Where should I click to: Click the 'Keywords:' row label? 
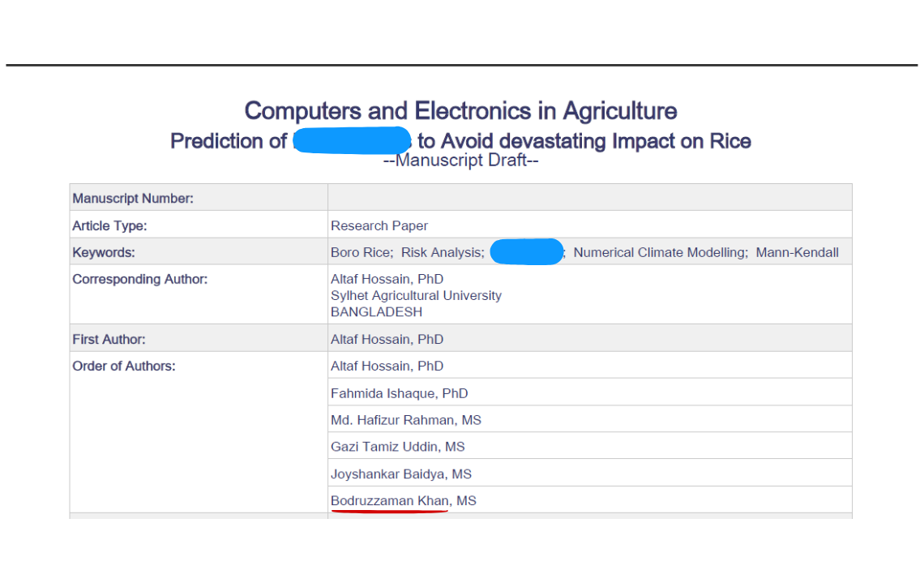point(104,252)
